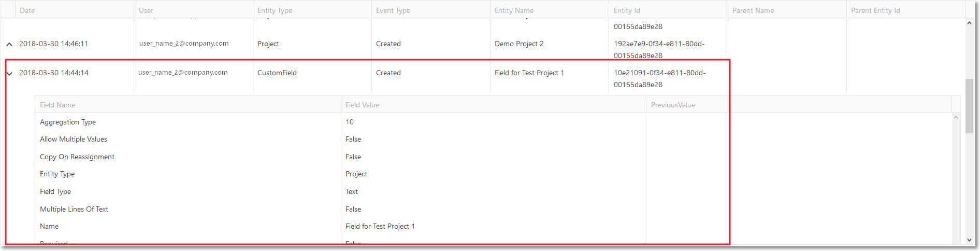The image size is (980, 251).
Task: Select the Demo Project 2 entity name cell
Action: coord(519,44)
